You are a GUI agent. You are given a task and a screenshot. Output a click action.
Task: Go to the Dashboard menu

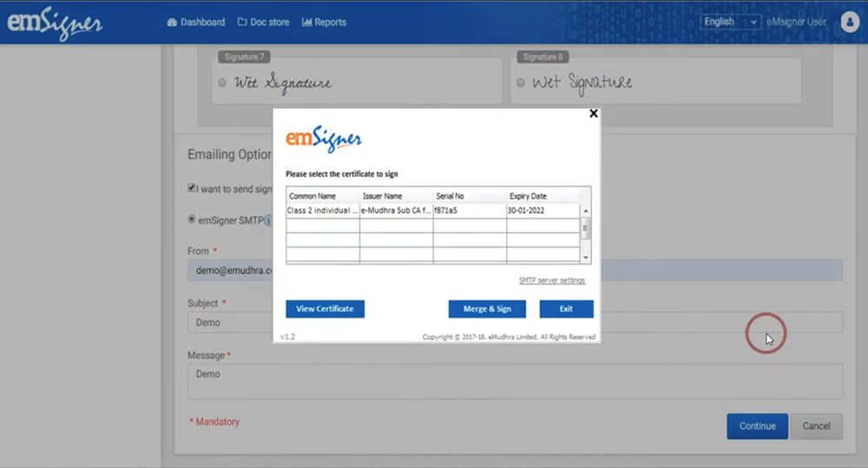[x=195, y=23]
